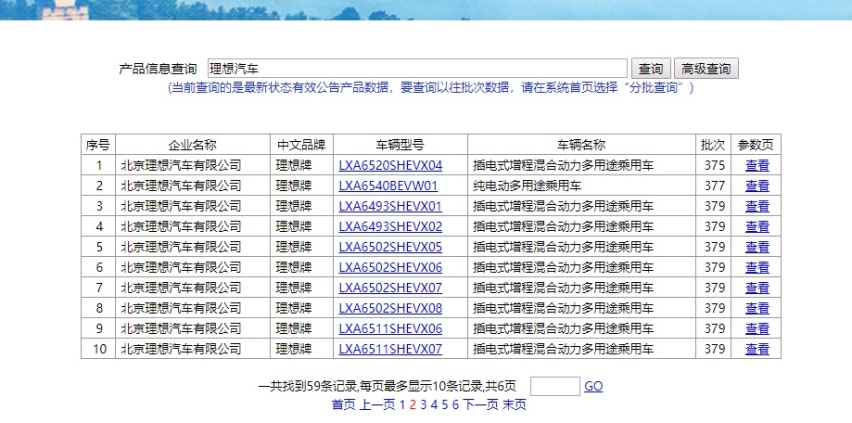Click the 序号 column header
This screenshot has width=852, height=423.
tap(98, 145)
